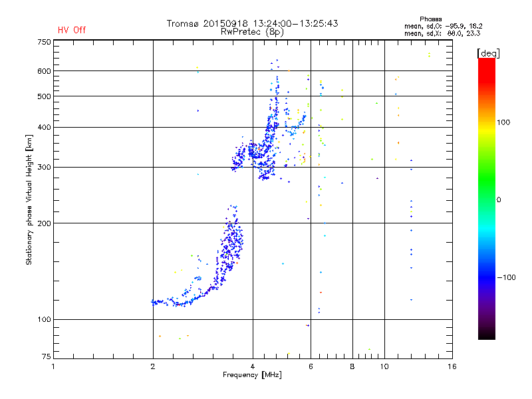Select the 'mean, sd,X: 88.0, 23.3' line
Screen dimensions: 532x399
(442, 33)
